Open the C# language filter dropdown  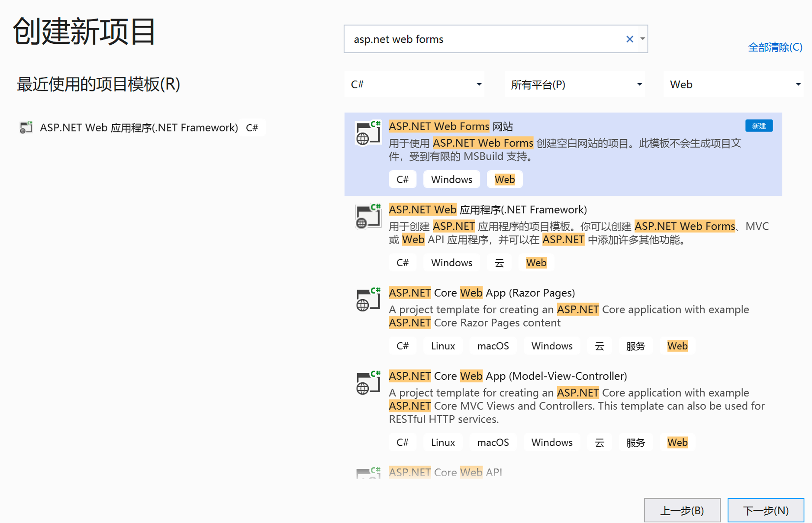(415, 84)
